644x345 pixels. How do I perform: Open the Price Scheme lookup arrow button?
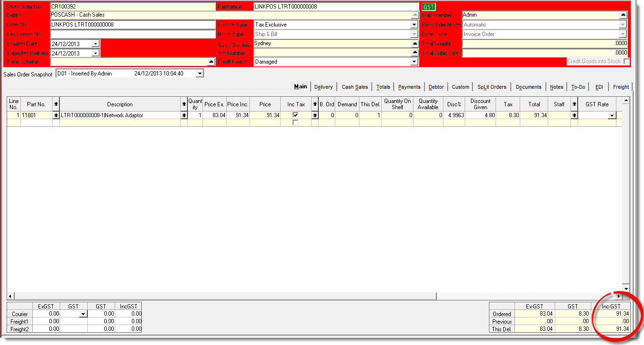tap(212, 62)
